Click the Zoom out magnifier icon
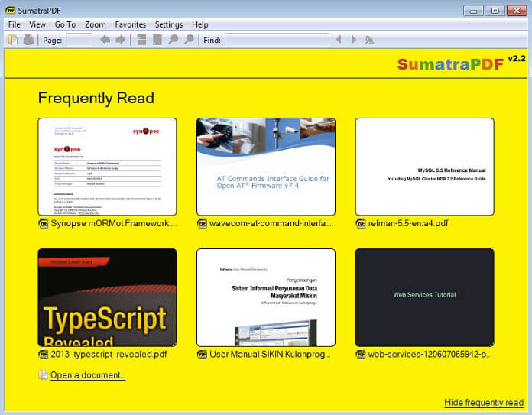The height and width of the screenshot is (415, 532). click(x=173, y=40)
